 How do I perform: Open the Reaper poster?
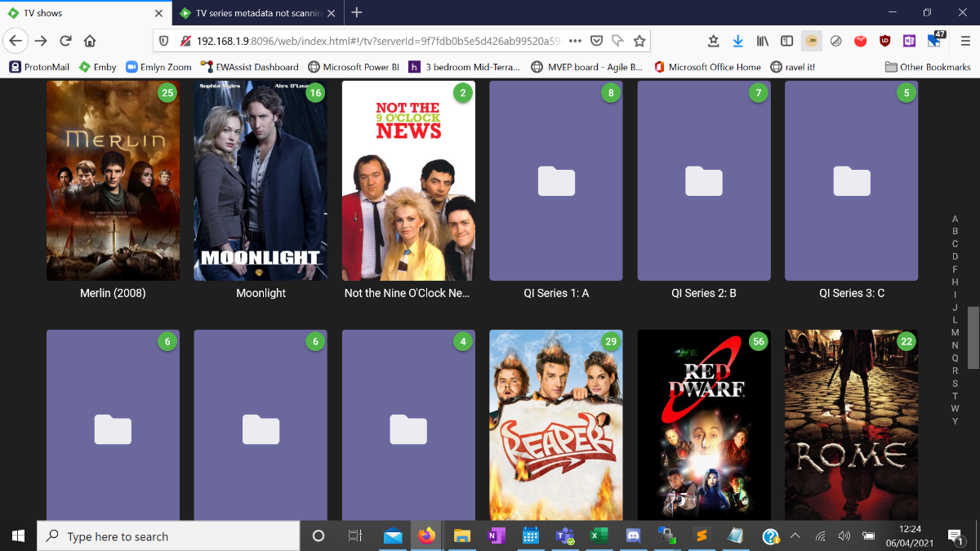[556, 424]
